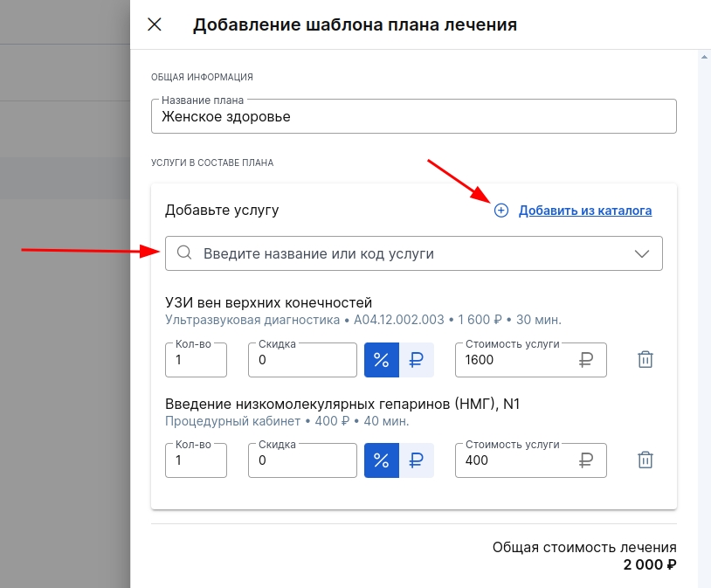Click the УЗИ вен верхних конечностей title

point(268,302)
